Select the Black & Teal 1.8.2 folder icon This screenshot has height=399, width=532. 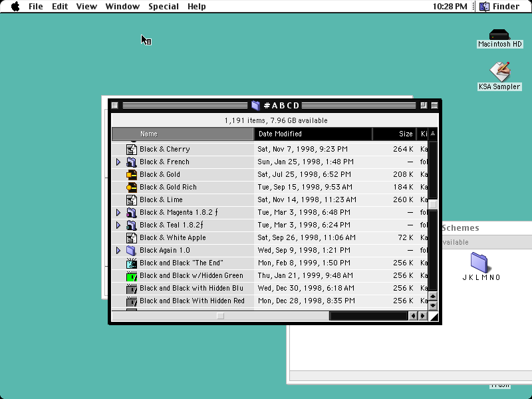(x=131, y=225)
